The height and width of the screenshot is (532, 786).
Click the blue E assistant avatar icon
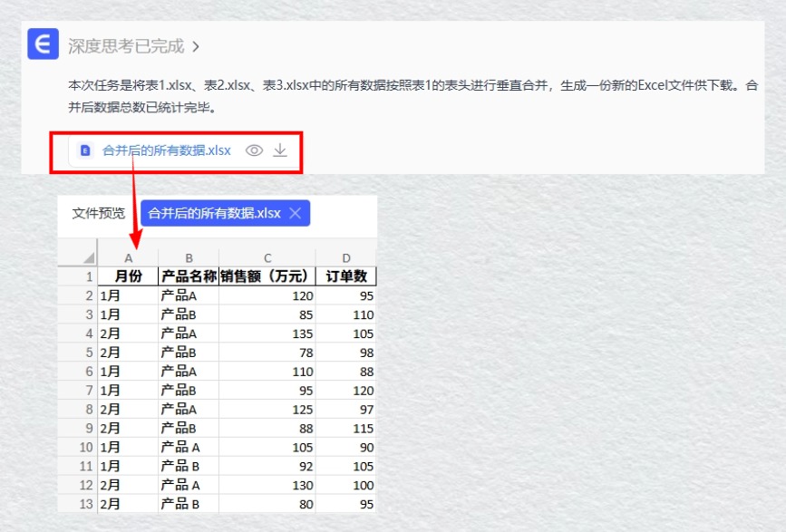(x=43, y=44)
